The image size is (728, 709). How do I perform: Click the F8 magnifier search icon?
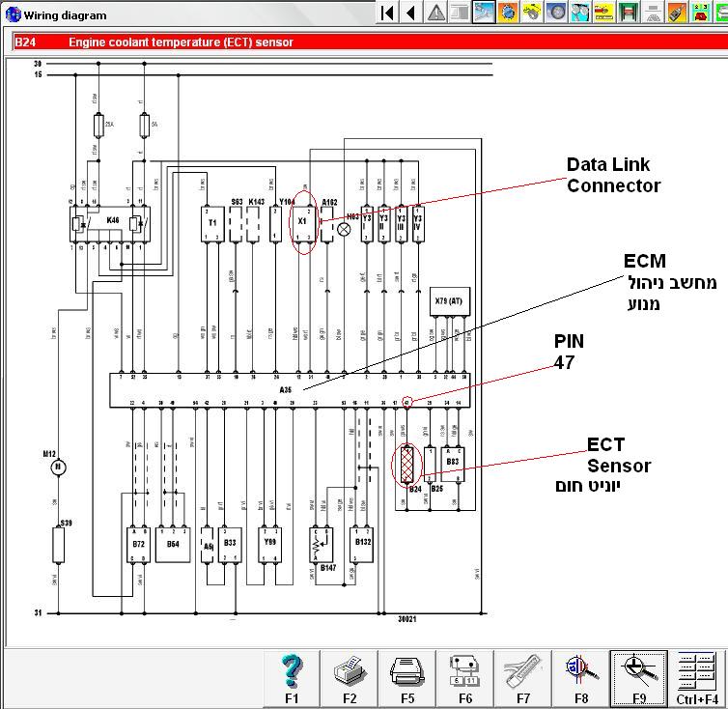581,677
